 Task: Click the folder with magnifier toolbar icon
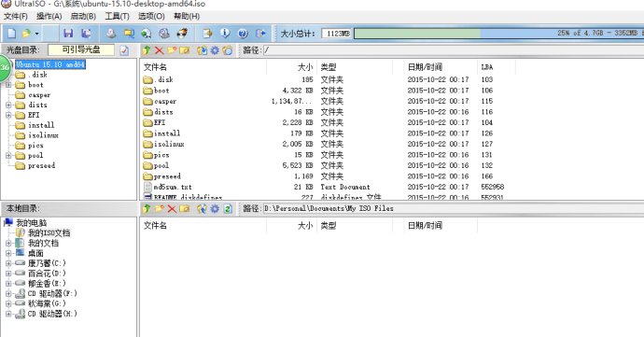(x=129, y=34)
